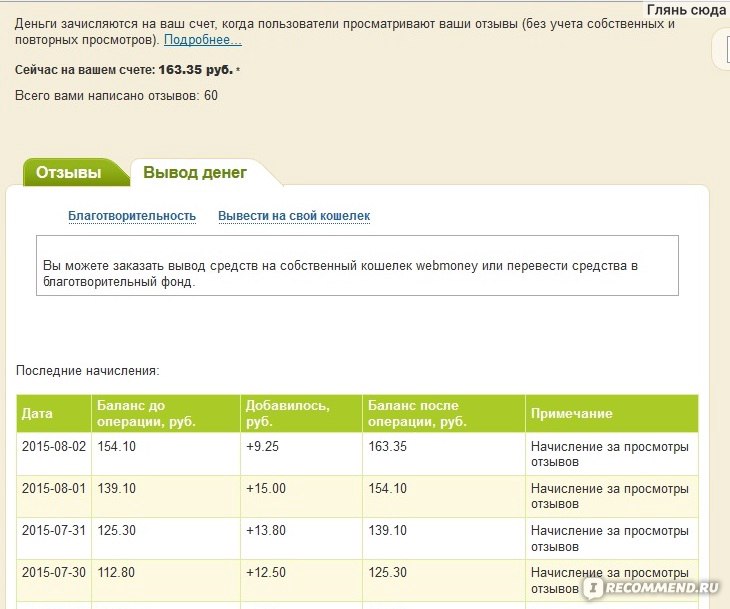
Task: Click the Последние начисления heading
Action: 88,371
